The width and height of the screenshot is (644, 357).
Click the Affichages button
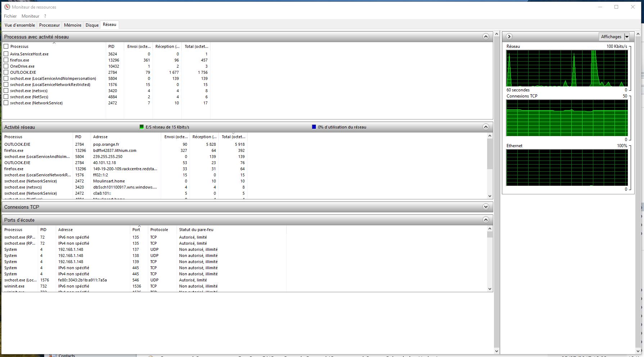click(x=611, y=37)
